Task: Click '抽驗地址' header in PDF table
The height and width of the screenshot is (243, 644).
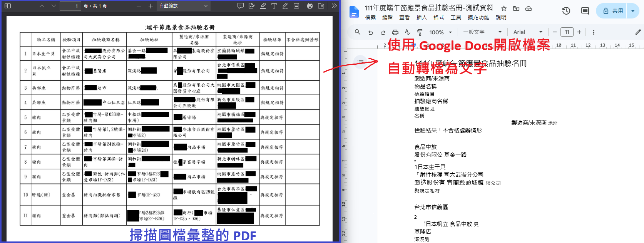Action: (149, 40)
